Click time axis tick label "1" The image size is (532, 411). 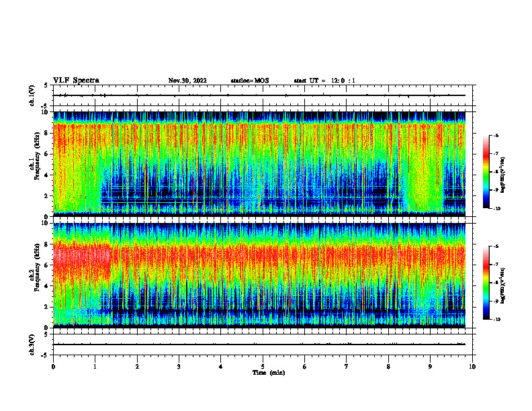(x=95, y=367)
